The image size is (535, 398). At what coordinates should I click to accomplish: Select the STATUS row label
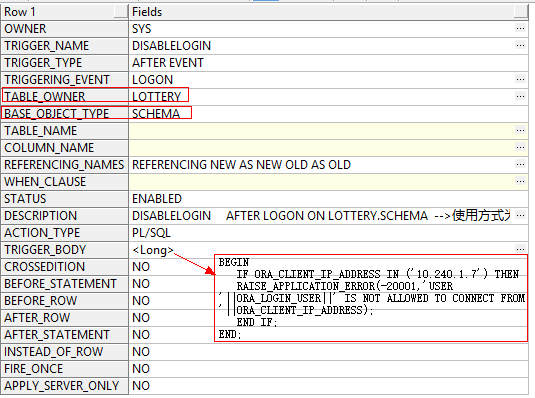(64, 199)
